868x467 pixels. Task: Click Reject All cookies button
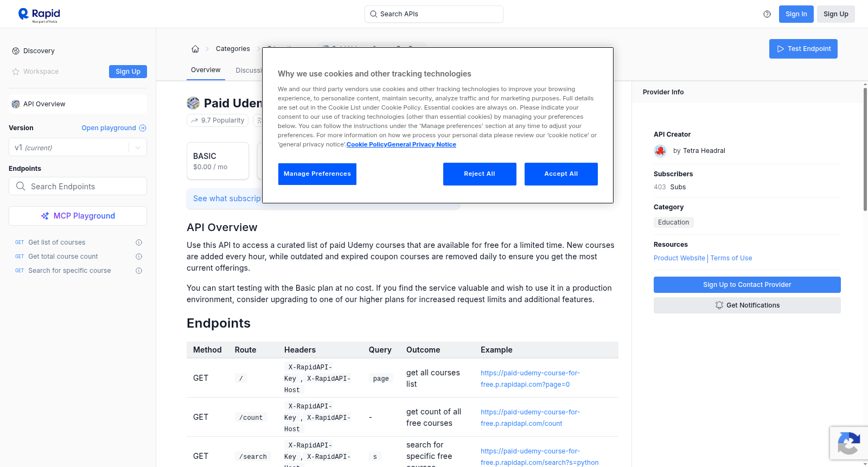pyautogui.click(x=480, y=174)
